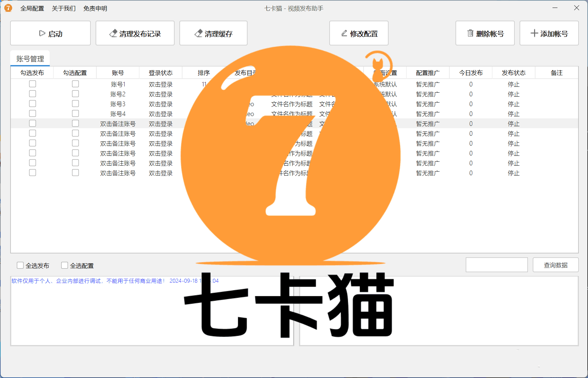The height and width of the screenshot is (378, 588).
Task: Tick 勾选配置 checkbox for 账号2
Action: (x=76, y=94)
